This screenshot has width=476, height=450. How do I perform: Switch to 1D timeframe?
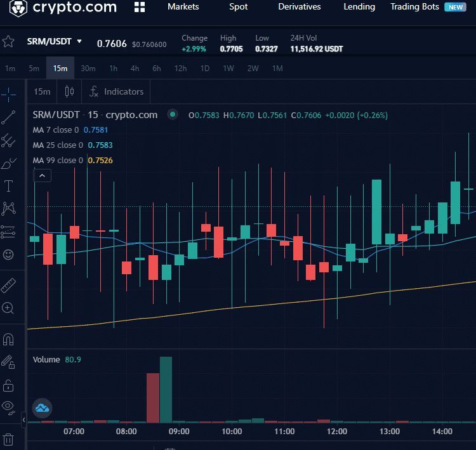[205, 69]
